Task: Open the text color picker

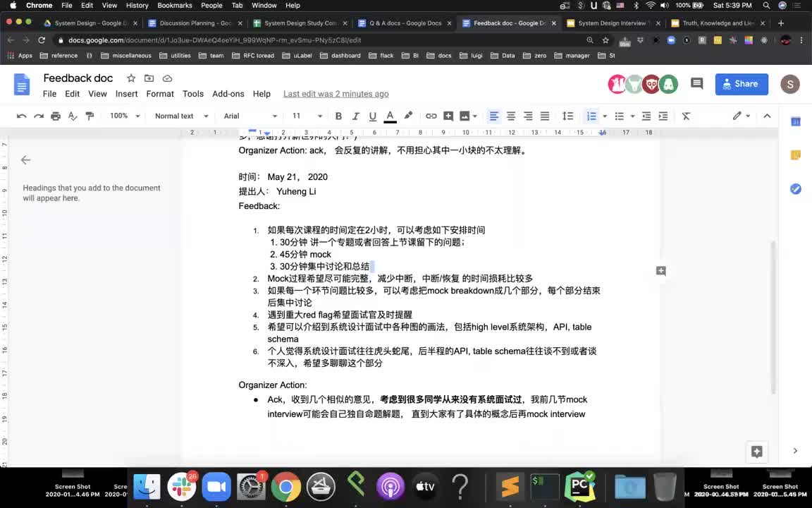Action: click(x=390, y=116)
